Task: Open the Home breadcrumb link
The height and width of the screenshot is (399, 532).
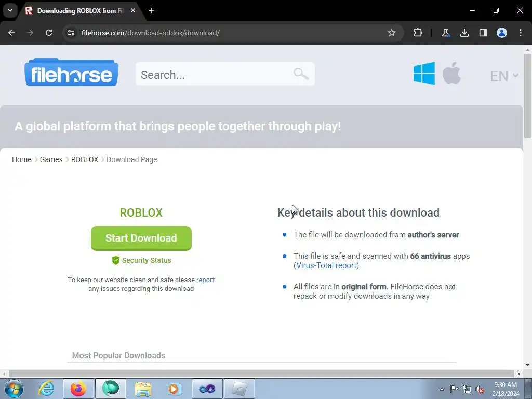Action: pos(22,159)
